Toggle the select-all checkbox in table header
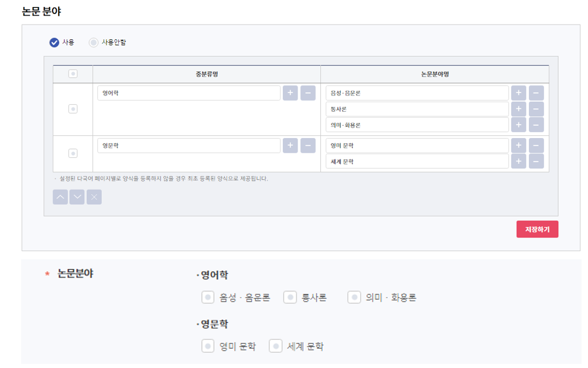Image resolution: width=588 pixels, height=368 pixels. (73, 74)
